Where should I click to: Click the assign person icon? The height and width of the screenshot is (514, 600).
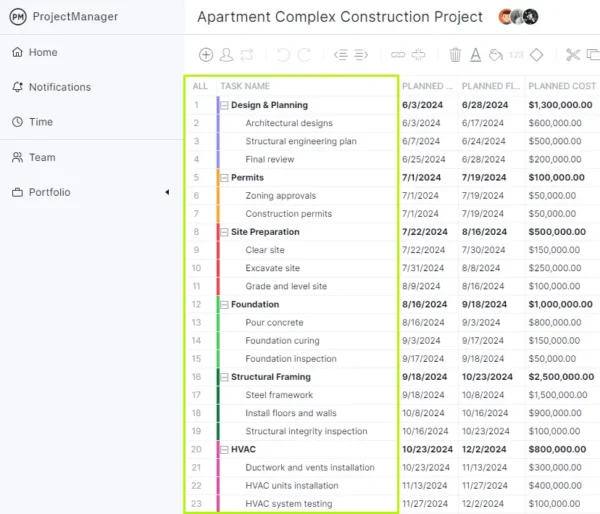(x=226, y=55)
